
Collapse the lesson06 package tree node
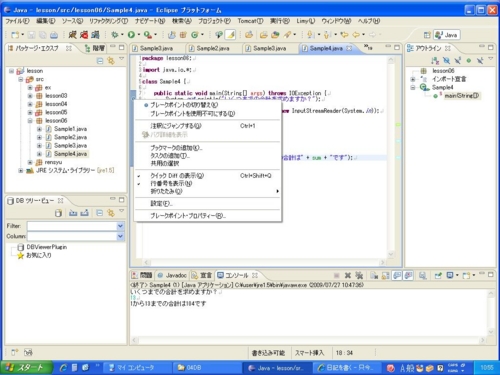click(x=30, y=121)
